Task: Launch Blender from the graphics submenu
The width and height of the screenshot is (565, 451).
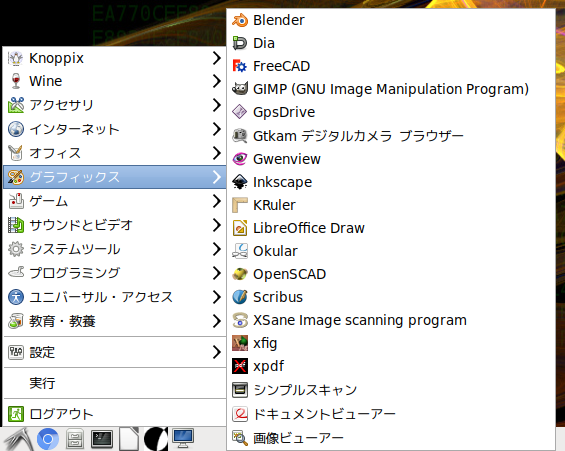Action: click(391, 20)
